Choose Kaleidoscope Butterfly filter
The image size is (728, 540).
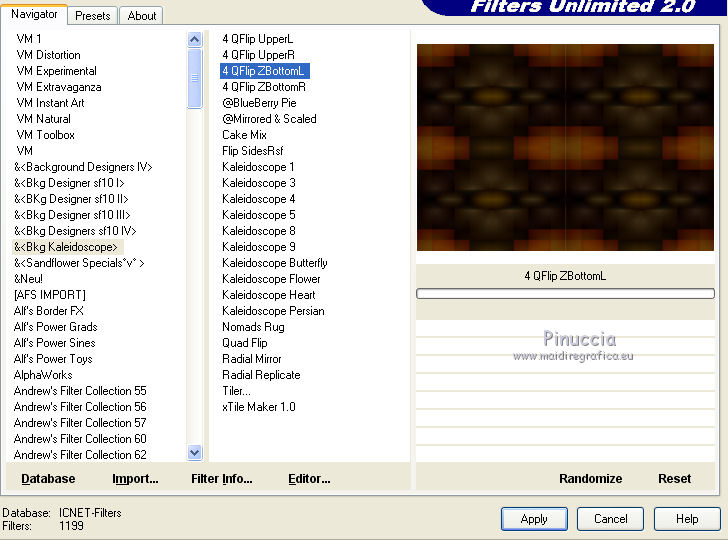pos(275,263)
